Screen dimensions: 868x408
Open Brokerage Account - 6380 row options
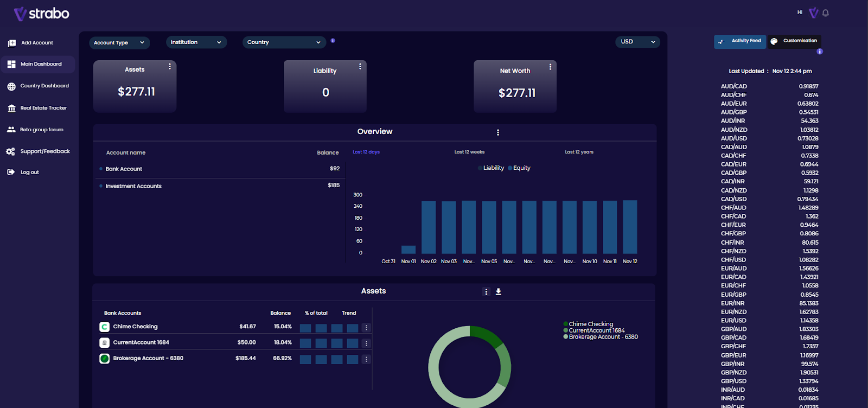(366, 359)
